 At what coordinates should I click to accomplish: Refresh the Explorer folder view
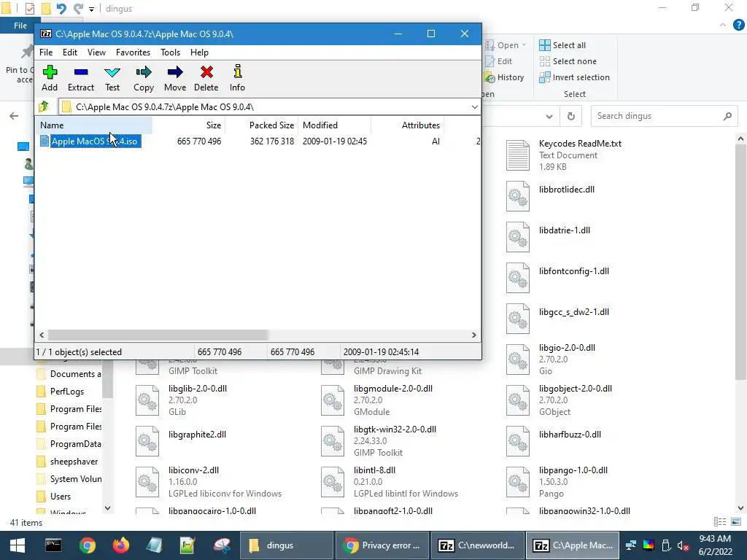tap(570, 116)
